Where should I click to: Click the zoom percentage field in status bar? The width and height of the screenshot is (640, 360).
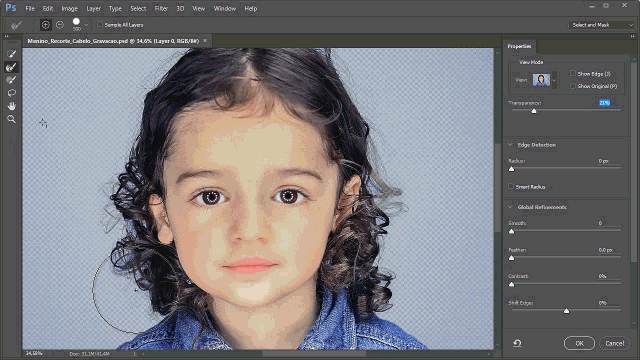pyautogui.click(x=34, y=353)
